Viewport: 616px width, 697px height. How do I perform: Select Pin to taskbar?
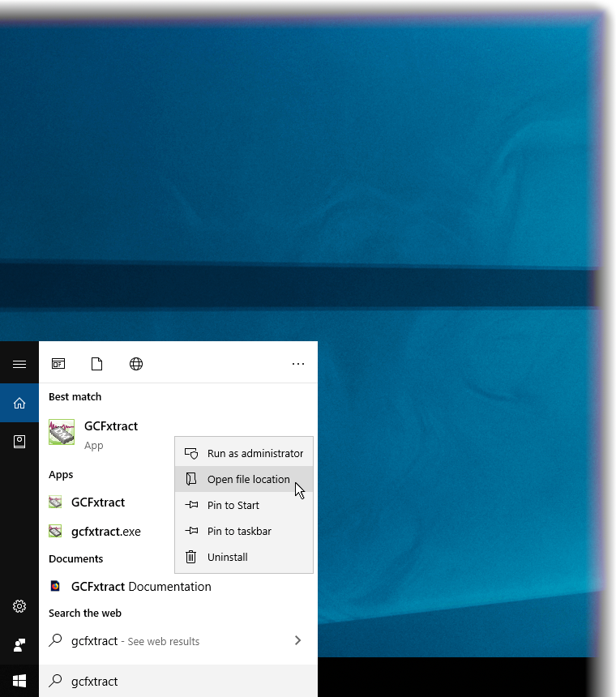[x=244, y=531]
